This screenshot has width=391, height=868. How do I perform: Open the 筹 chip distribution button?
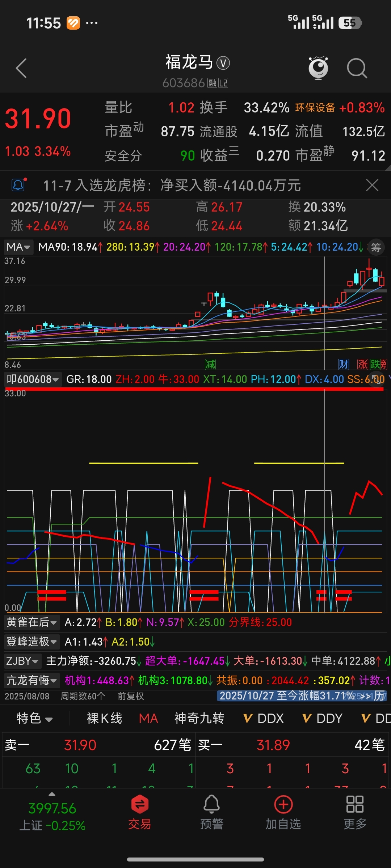point(376,247)
